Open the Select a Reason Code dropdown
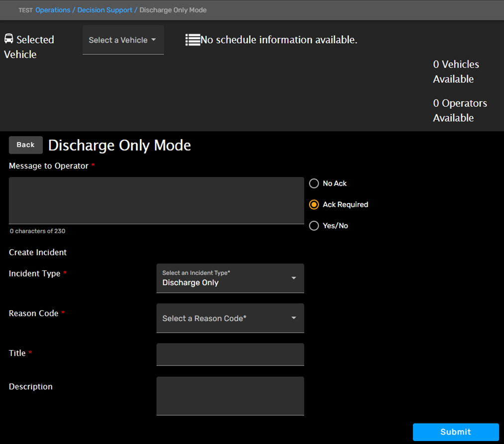 230,318
